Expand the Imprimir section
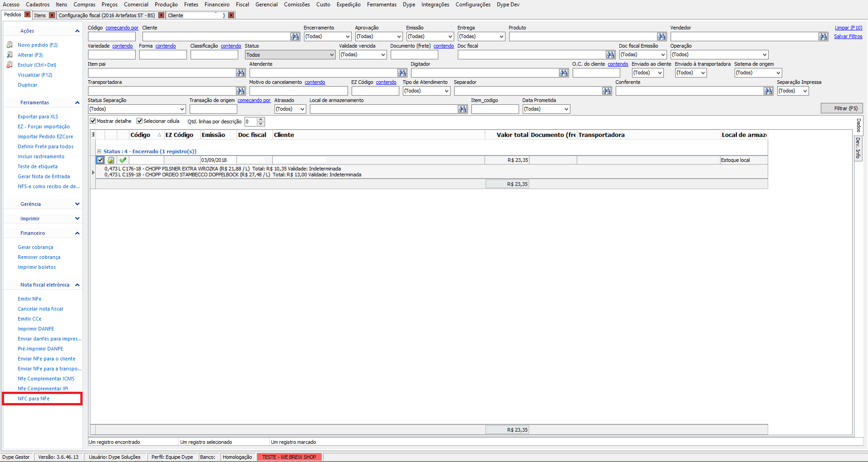This screenshot has width=868, height=462. point(77,219)
